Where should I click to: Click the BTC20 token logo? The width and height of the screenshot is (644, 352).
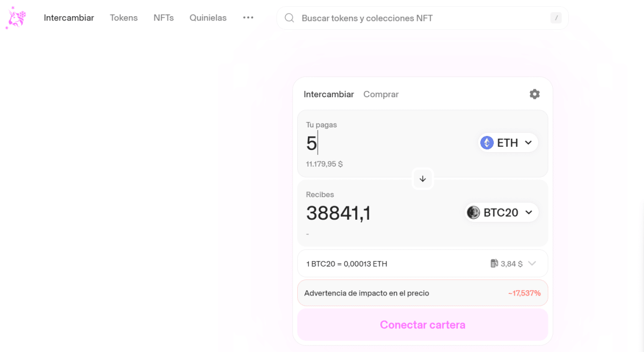coord(473,212)
